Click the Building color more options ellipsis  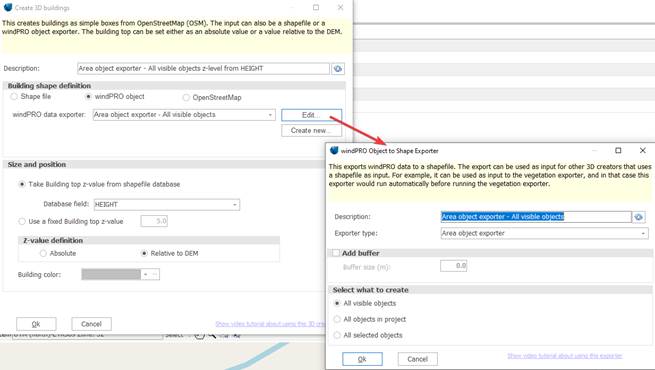155,274
